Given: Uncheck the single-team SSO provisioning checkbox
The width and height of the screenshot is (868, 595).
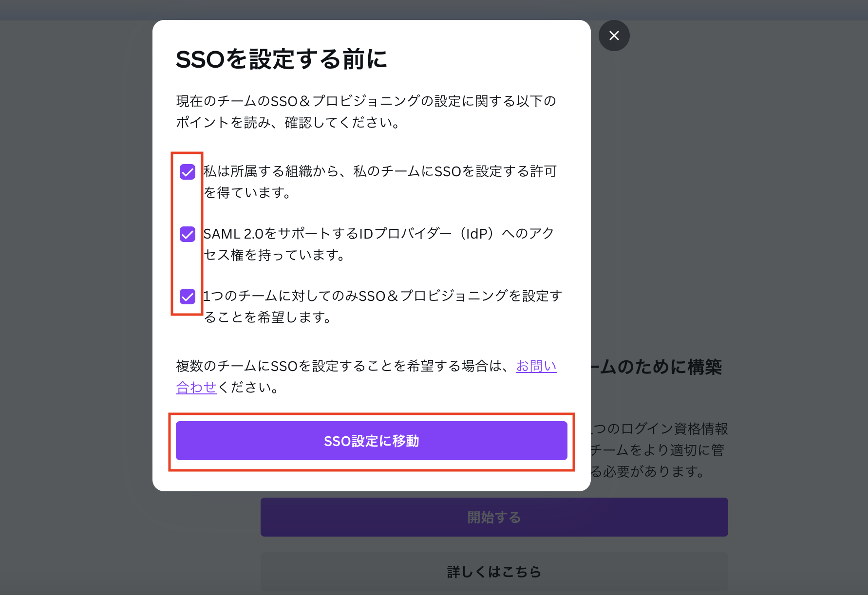Looking at the screenshot, I should click(x=187, y=297).
